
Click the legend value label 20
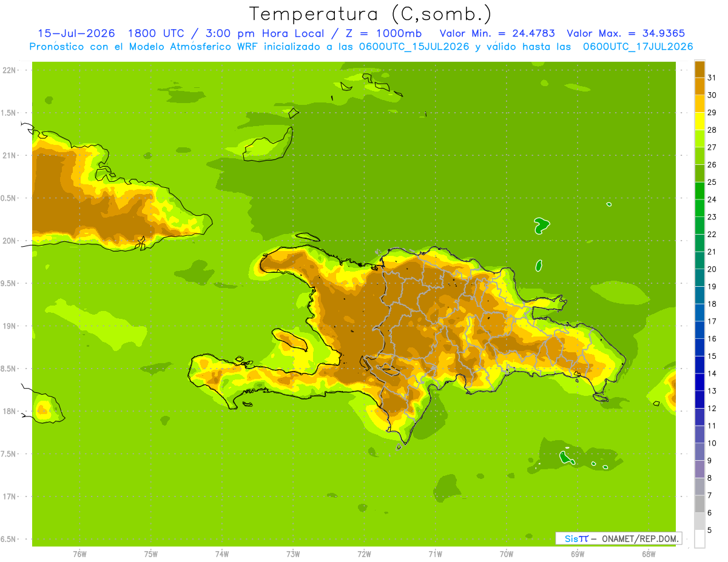[x=712, y=269]
